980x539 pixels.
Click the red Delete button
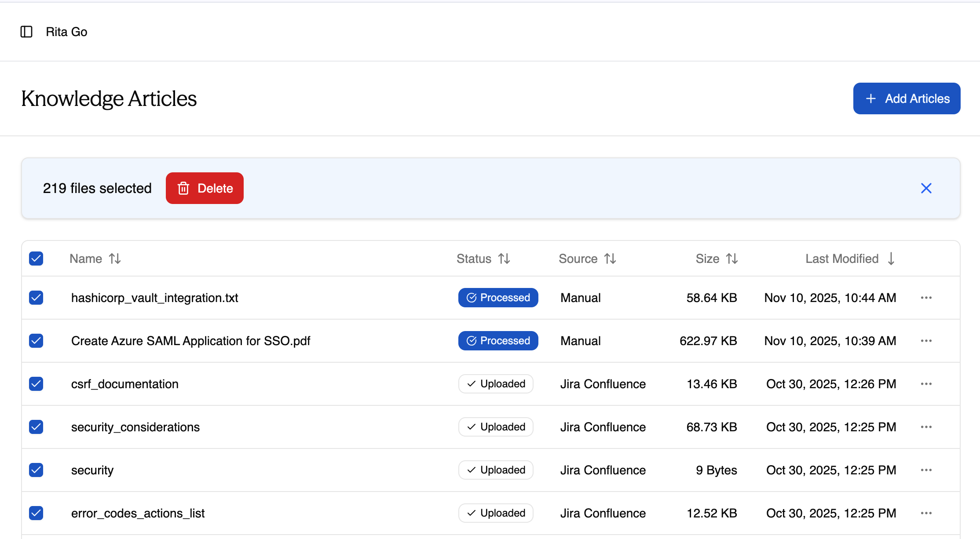click(205, 188)
